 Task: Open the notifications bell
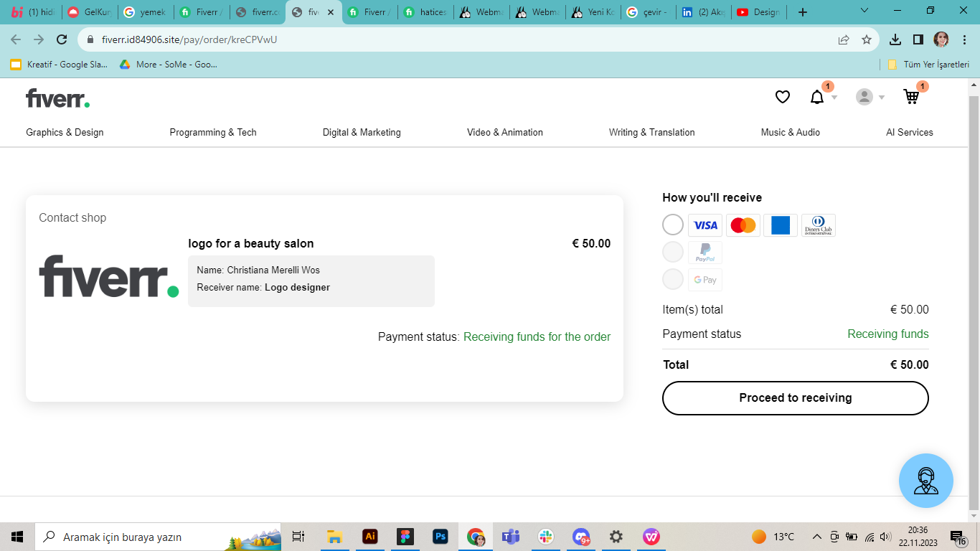coord(817,97)
